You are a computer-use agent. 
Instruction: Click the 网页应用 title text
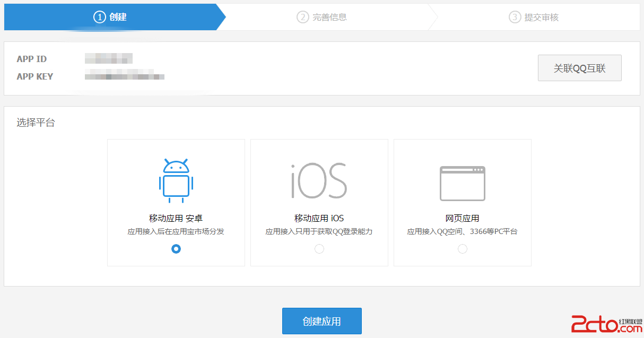click(463, 218)
